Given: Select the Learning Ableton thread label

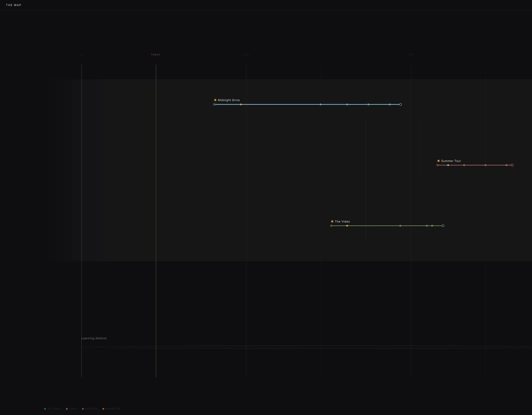Looking at the screenshot, I should [x=94, y=338].
